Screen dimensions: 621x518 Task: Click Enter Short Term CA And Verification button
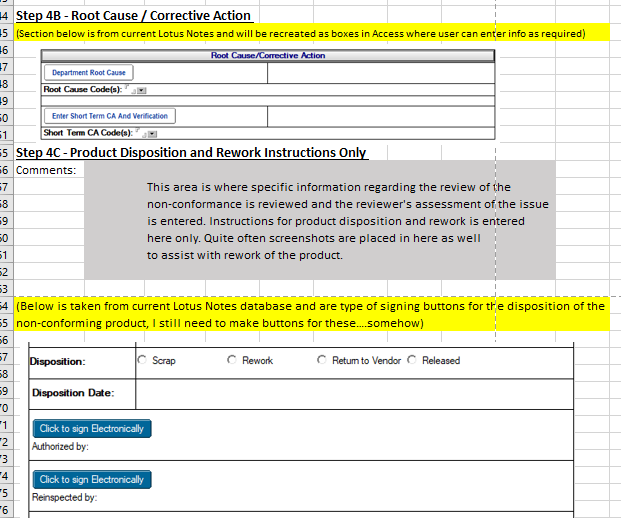click(x=110, y=116)
